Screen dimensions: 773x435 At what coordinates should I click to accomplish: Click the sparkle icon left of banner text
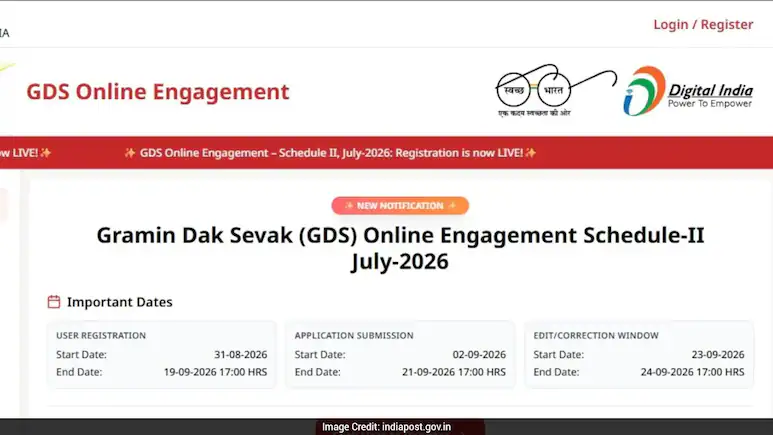(130, 152)
